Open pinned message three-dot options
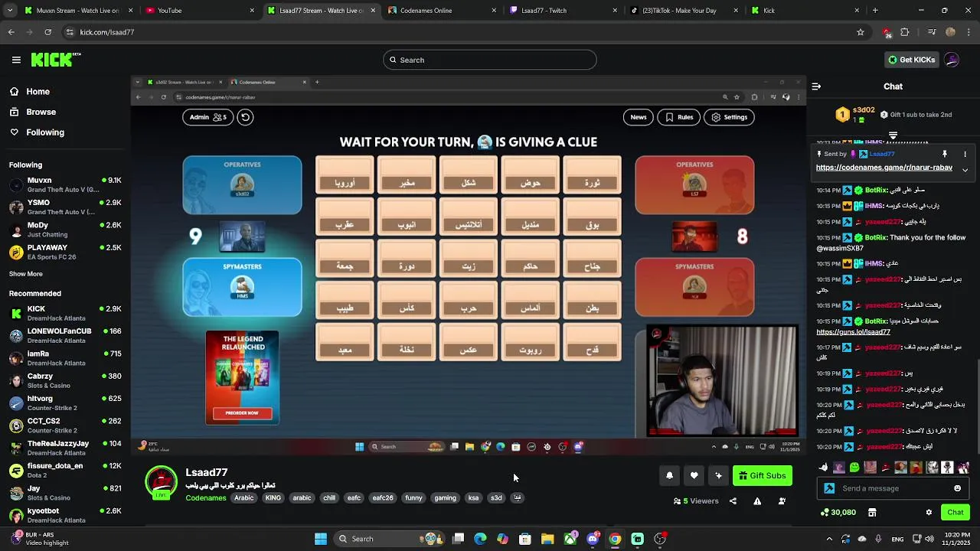Screen dimensions: 980x551 [965, 154]
